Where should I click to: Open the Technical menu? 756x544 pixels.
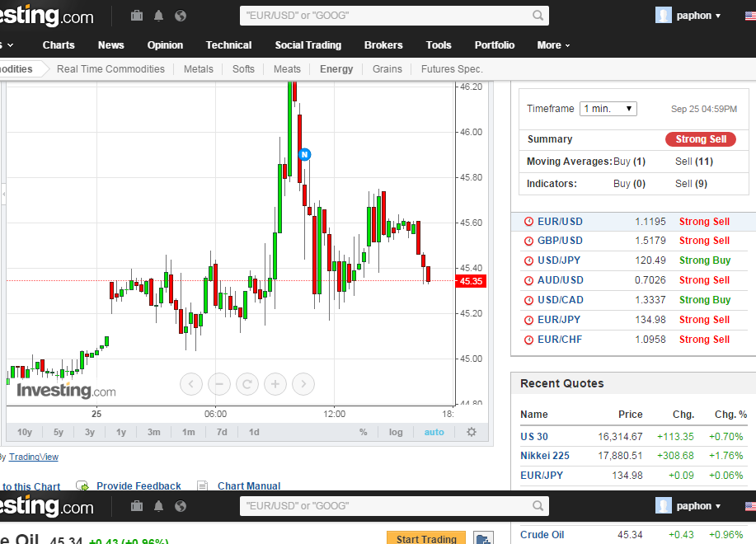point(228,45)
